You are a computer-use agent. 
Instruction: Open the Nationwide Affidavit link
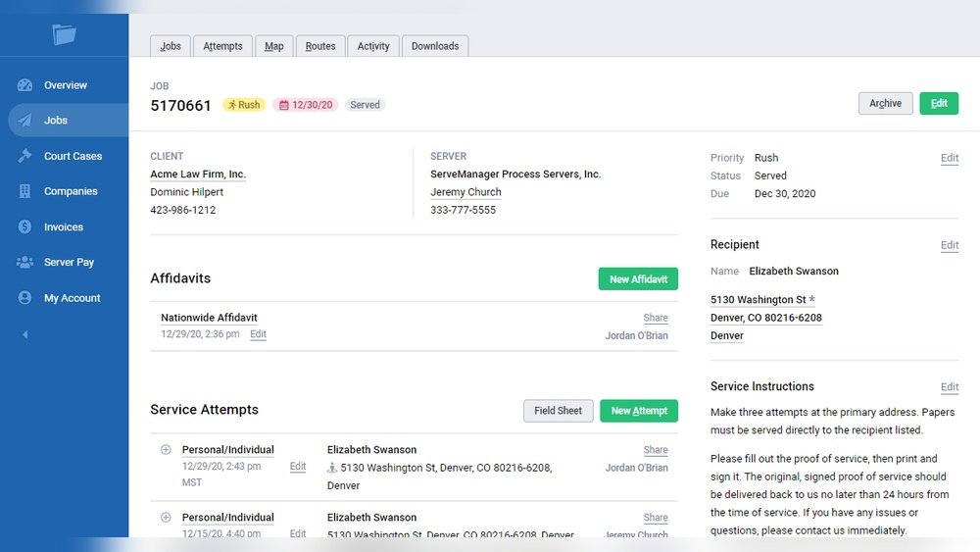[209, 318]
